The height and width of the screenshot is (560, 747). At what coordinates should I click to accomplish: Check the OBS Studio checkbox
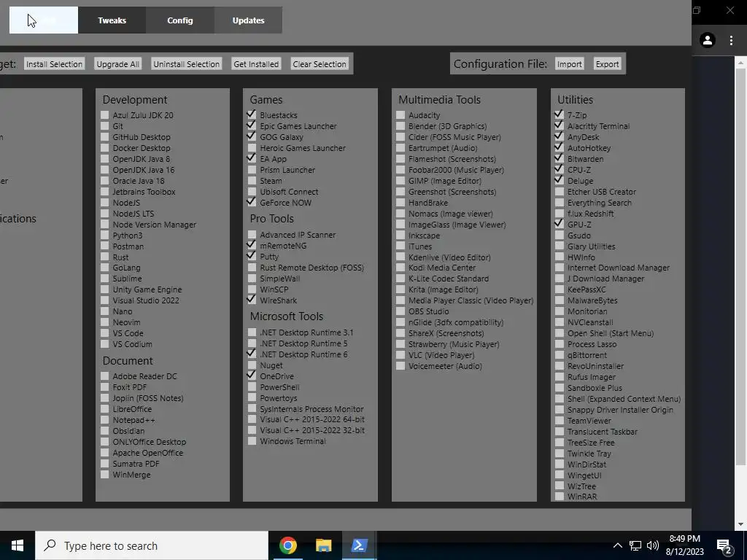(400, 311)
